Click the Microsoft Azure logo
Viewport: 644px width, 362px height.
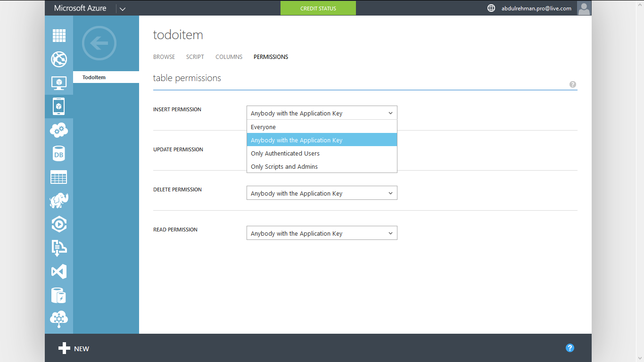[80, 8]
